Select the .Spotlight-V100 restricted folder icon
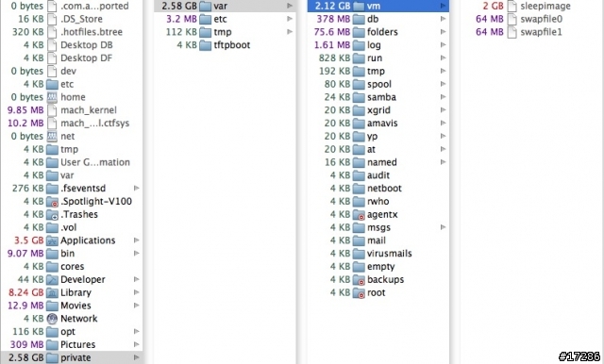This screenshot has width=604, height=364. coord(52,201)
